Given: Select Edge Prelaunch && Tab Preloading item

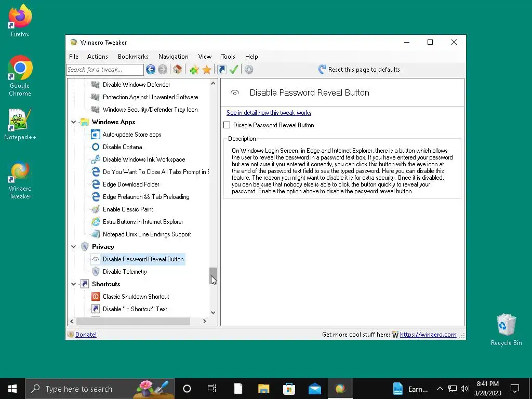Looking at the screenshot, I should point(146,197).
